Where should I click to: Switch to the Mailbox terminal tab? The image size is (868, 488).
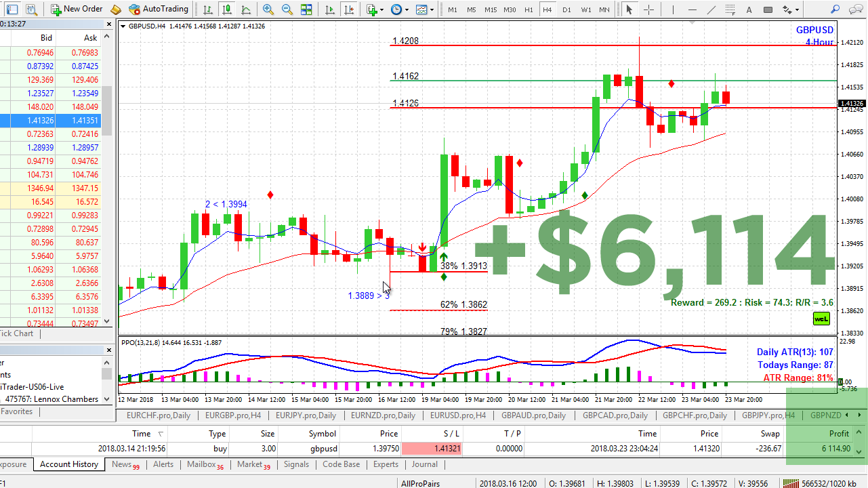coord(205,464)
